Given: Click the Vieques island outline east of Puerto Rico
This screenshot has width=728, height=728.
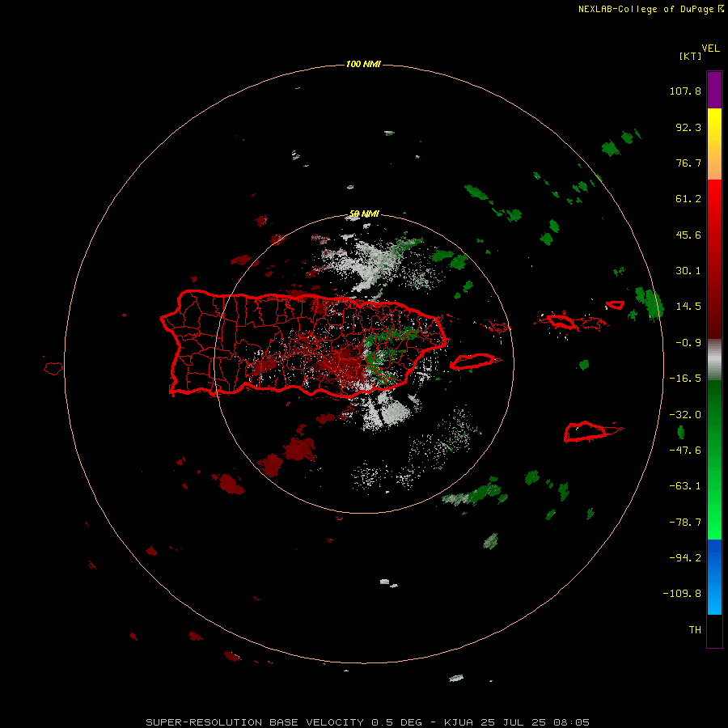Looking at the screenshot, I should (472, 362).
